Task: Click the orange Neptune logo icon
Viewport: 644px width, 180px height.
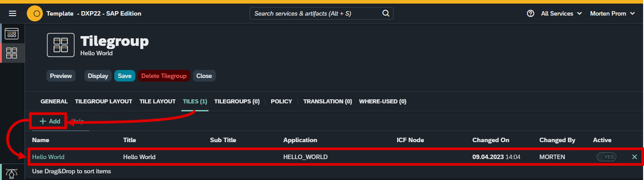Action: point(35,13)
